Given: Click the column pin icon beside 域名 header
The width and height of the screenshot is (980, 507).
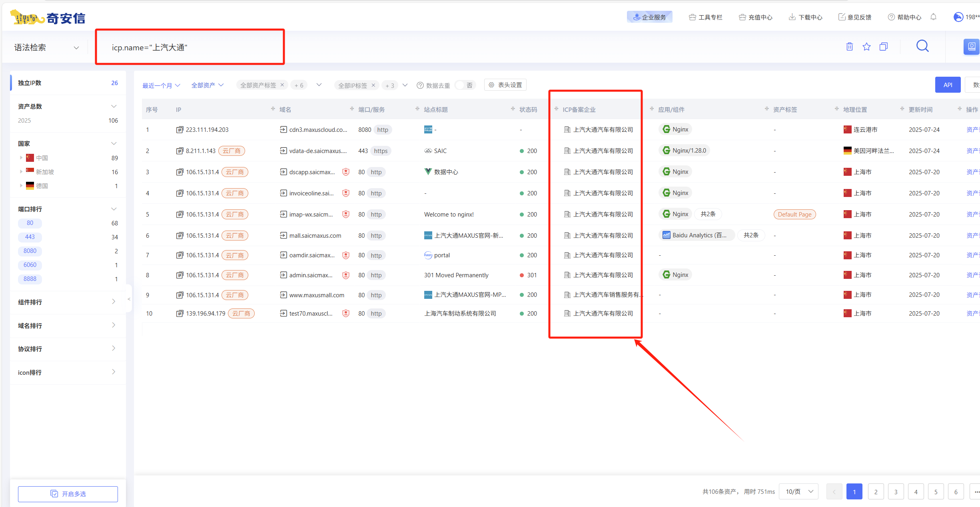Looking at the screenshot, I should (x=273, y=109).
